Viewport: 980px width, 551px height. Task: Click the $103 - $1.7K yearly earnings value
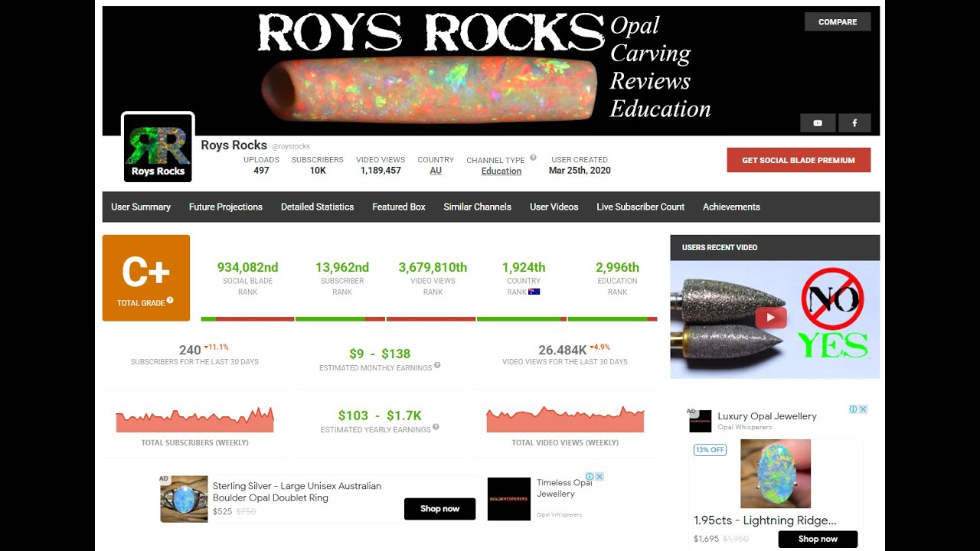(x=380, y=416)
